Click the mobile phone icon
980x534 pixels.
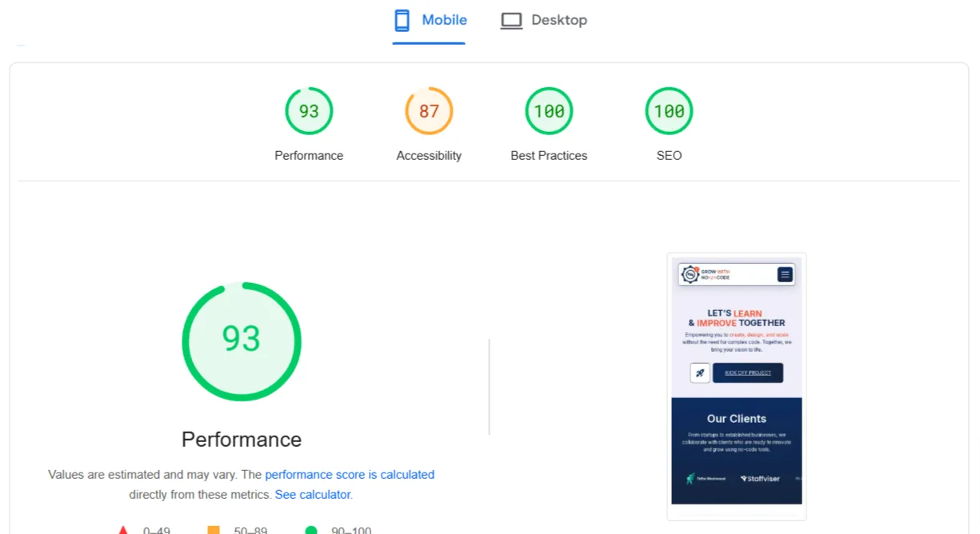point(402,21)
